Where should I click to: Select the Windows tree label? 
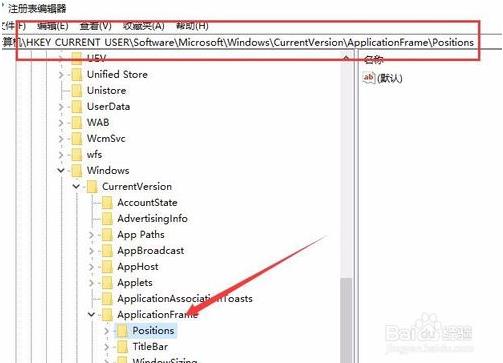pyautogui.click(x=108, y=171)
